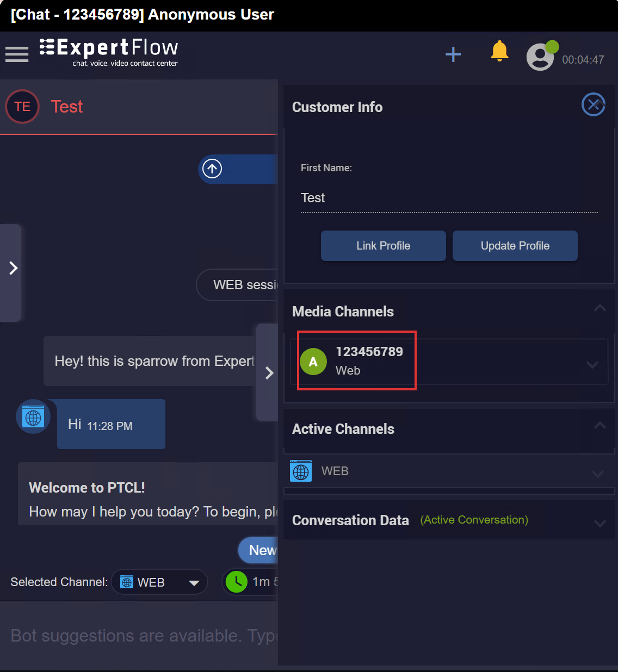Screen dimensions: 618x672
Task: Click the TE customer avatar
Action: coord(22,107)
